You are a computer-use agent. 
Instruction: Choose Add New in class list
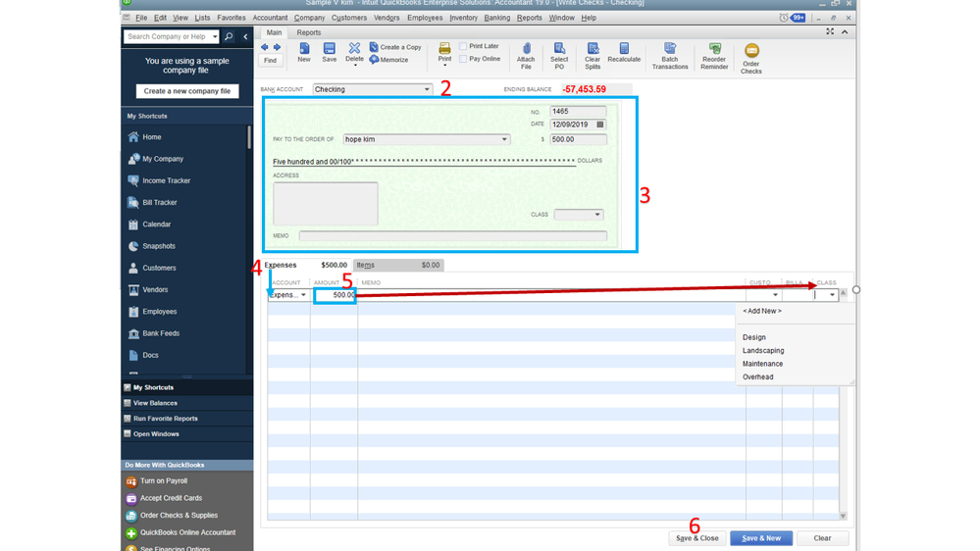pos(762,311)
